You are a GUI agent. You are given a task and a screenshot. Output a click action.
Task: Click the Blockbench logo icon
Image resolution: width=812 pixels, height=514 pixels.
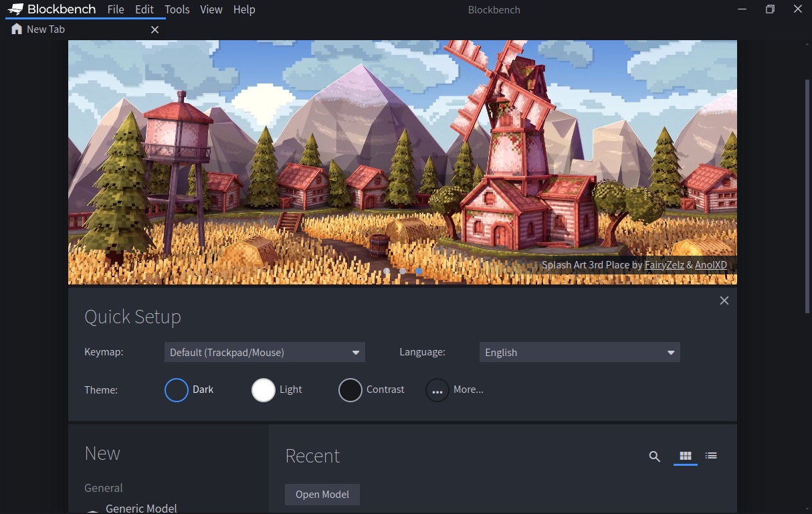15,9
